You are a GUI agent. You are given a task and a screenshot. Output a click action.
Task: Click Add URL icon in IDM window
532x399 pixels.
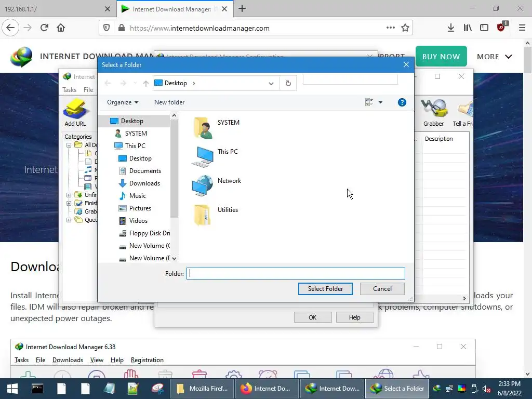[75, 113]
